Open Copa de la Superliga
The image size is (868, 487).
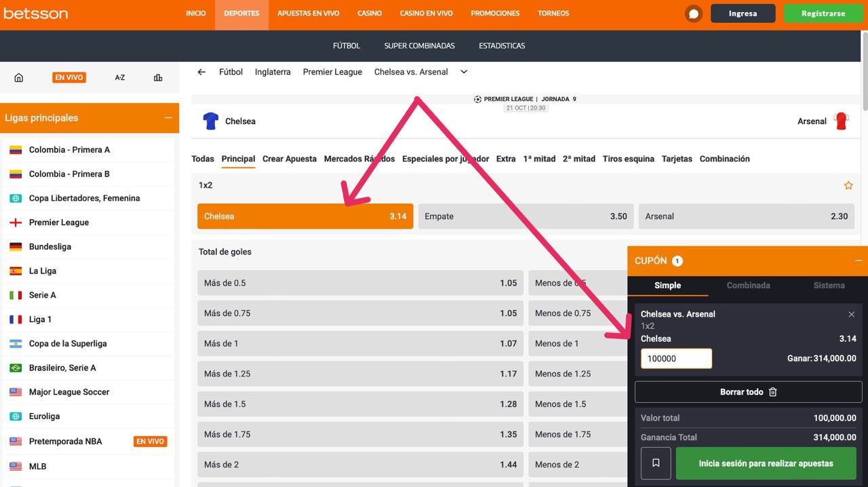click(88, 344)
